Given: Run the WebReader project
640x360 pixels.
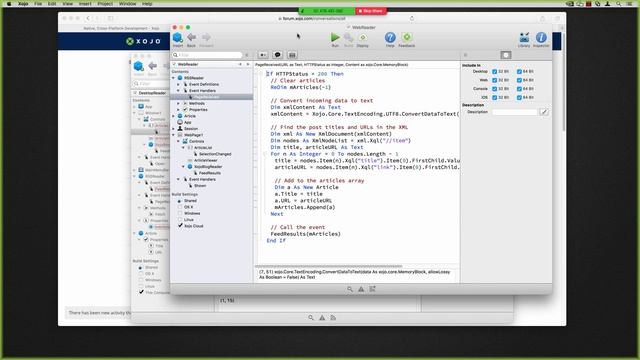Looking at the screenshot, I should 335,38.
